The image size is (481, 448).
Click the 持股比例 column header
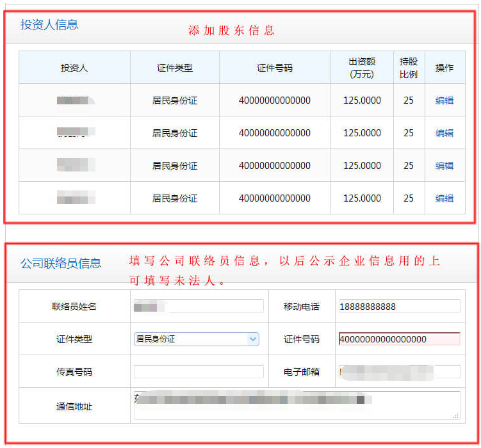[x=409, y=68]
